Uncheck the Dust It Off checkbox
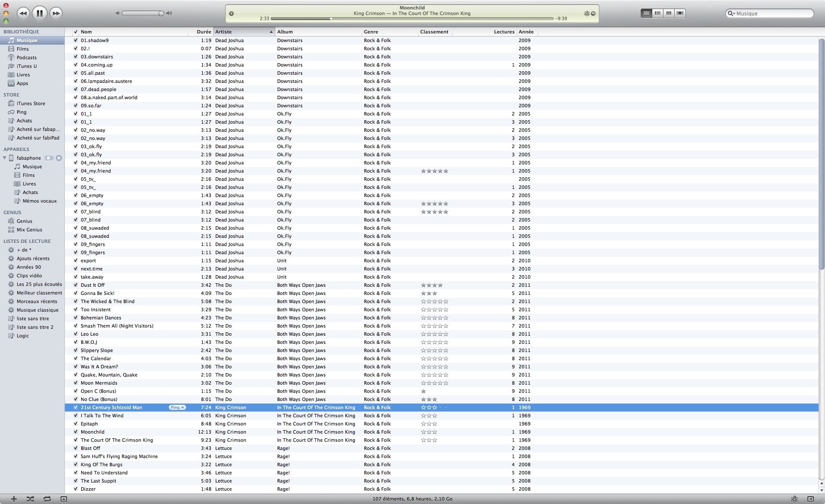Screen dimensions: 825x504 point(76,285)
